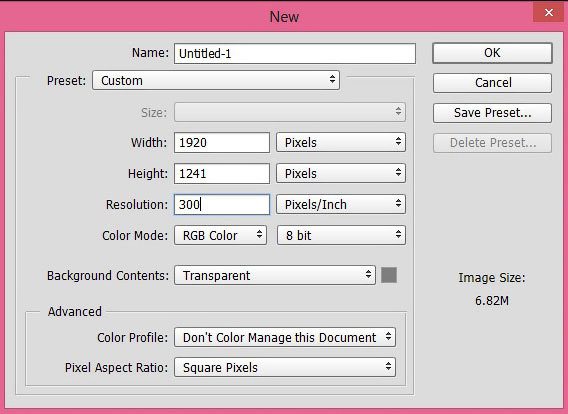Open the Preset dropdown showing Custom
Image resolution: width=568 pixels, height=414 pixels.
point(216,80)
